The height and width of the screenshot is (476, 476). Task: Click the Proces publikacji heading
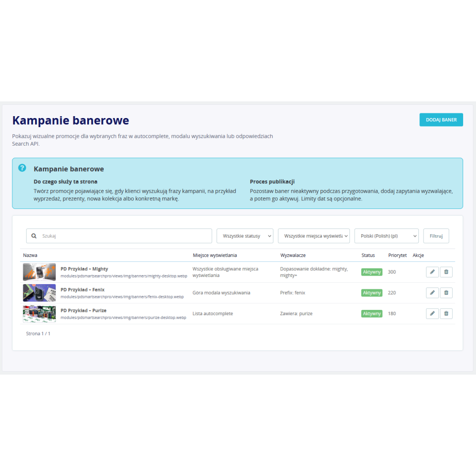point(272,181)
